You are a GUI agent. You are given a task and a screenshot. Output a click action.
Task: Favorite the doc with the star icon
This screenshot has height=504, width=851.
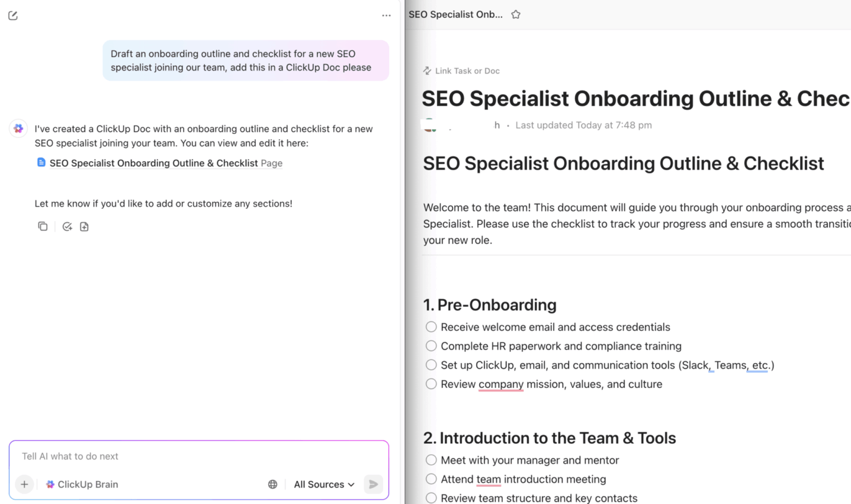click(x=516, y=15)
